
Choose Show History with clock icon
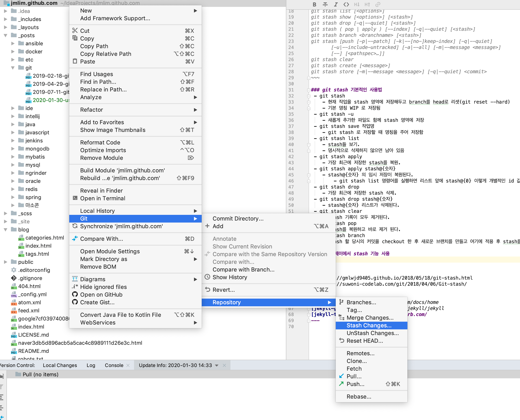229,277
